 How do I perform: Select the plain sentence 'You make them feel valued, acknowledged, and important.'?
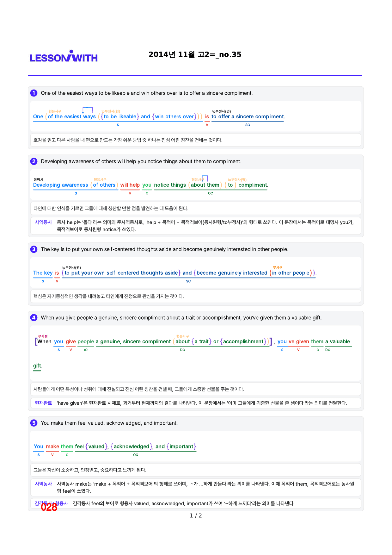(109, 423)
